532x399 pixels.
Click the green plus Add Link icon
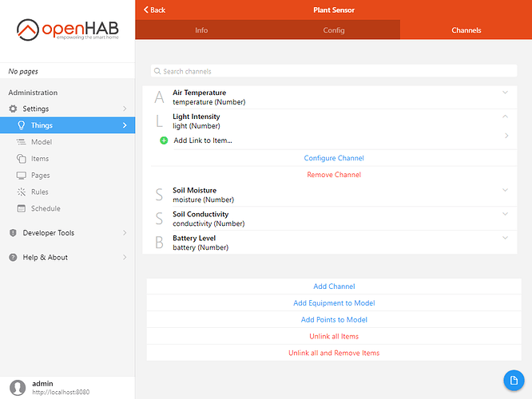click(x=164, y=140)
